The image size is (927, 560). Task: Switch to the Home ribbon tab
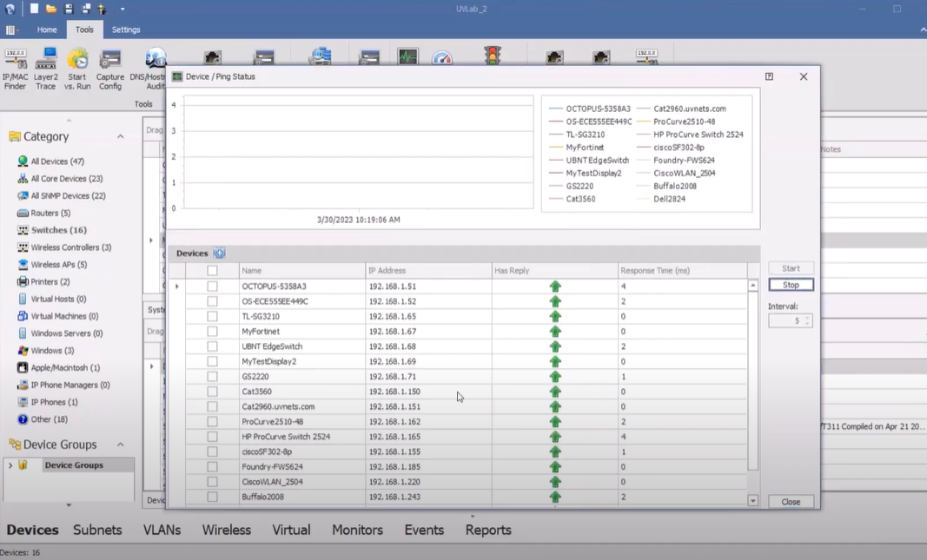[47, 30]
